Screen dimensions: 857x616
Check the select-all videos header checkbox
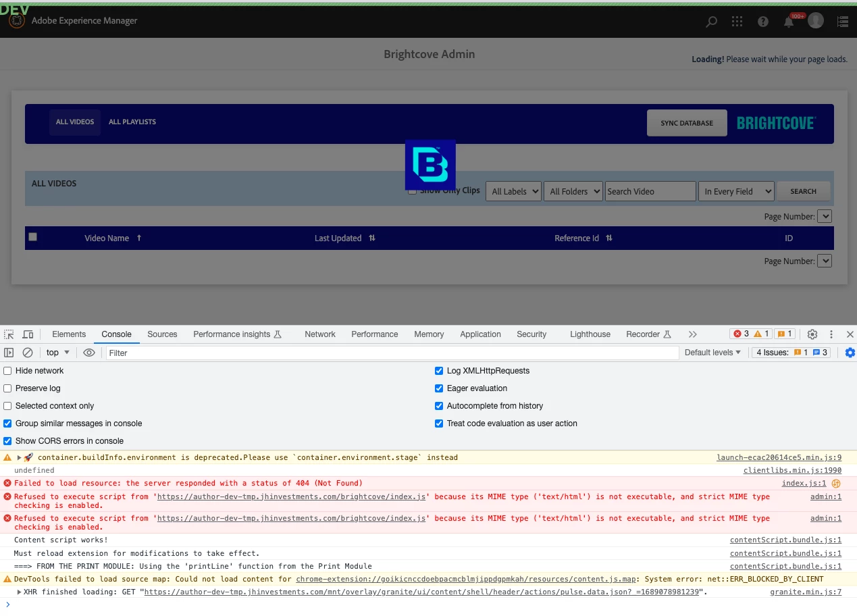32,236
